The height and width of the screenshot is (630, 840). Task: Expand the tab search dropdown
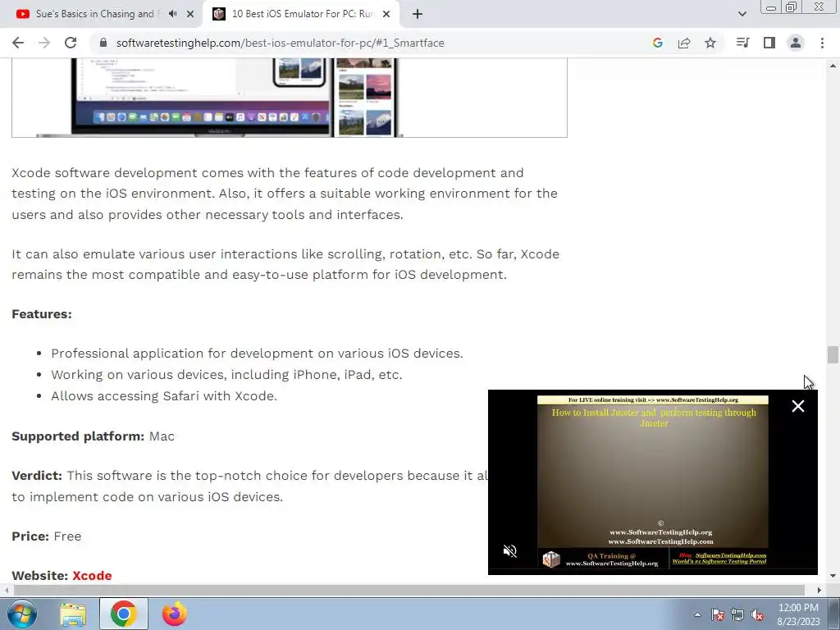pos(742,14)
